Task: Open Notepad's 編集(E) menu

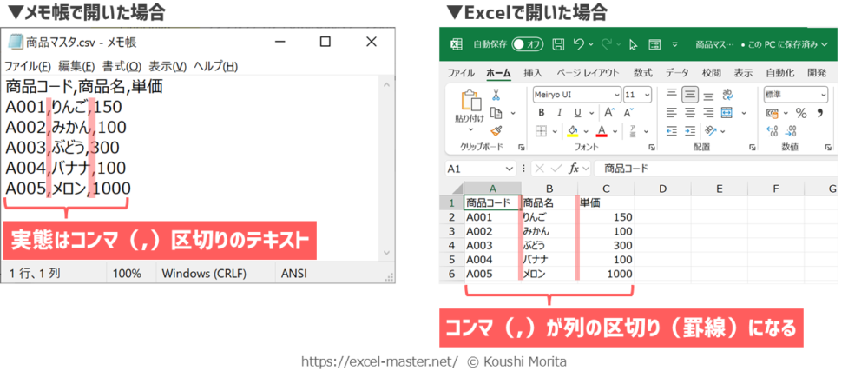Action: [77, 66]
